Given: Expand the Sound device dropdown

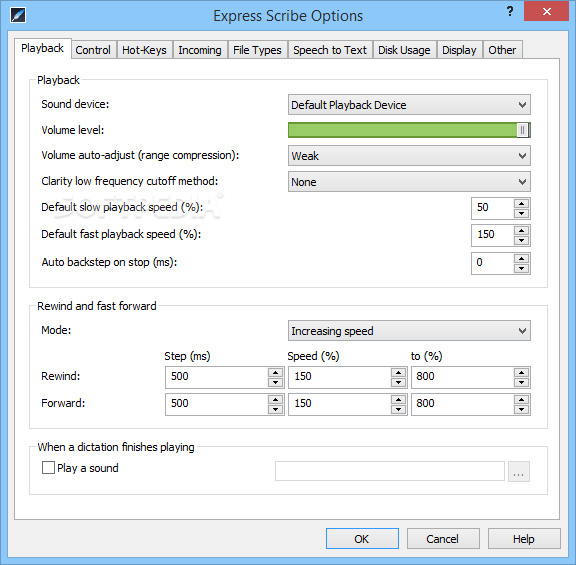Looking at the screenshot, I should click(x=409, y=105).
